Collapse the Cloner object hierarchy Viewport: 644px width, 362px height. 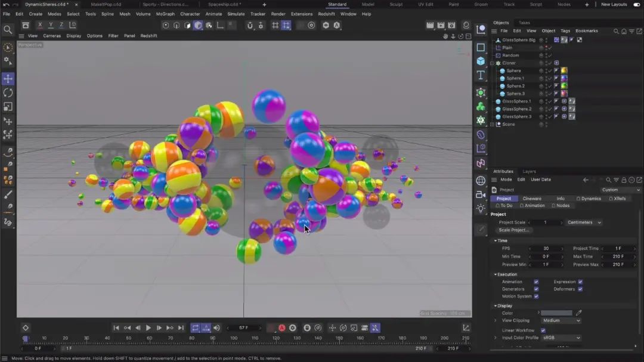[493, 63]
